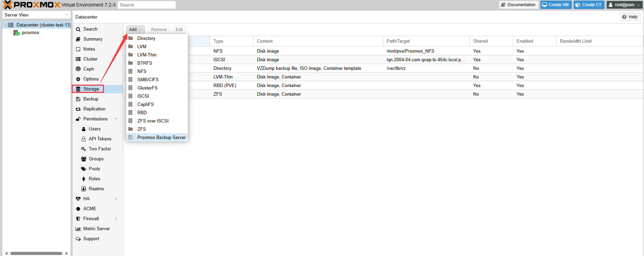Click the Ceph icon in the sidebar
The width and height of the screenshot is (644, 256).
tap(78, 69)
